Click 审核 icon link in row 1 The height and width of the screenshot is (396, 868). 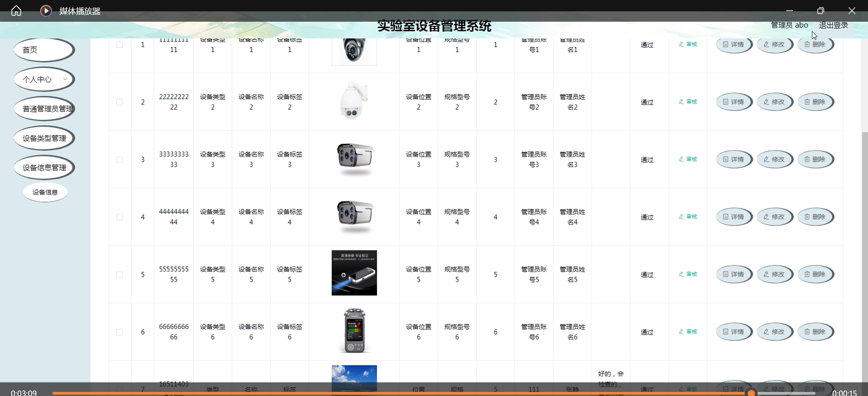[x=688, y=44]
